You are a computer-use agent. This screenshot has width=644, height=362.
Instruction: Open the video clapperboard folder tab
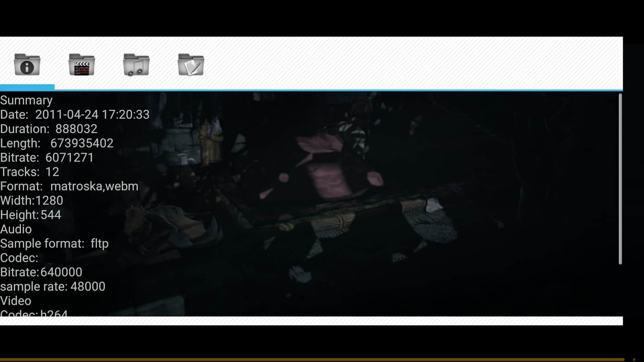(x=82, y=64)
